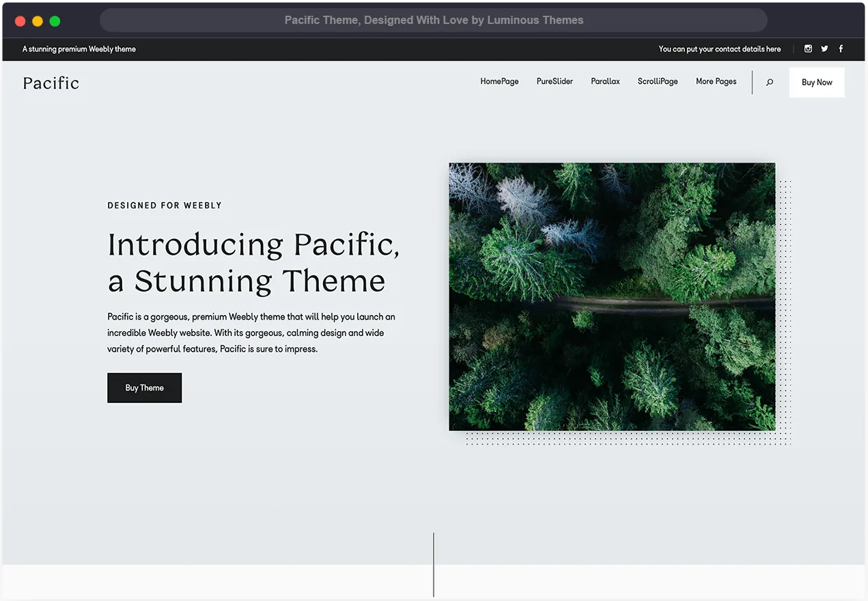The height and width of the screenshot is (601, 868).
Task: Click the forest aerial hero image
Action: [x=612, y=296]
